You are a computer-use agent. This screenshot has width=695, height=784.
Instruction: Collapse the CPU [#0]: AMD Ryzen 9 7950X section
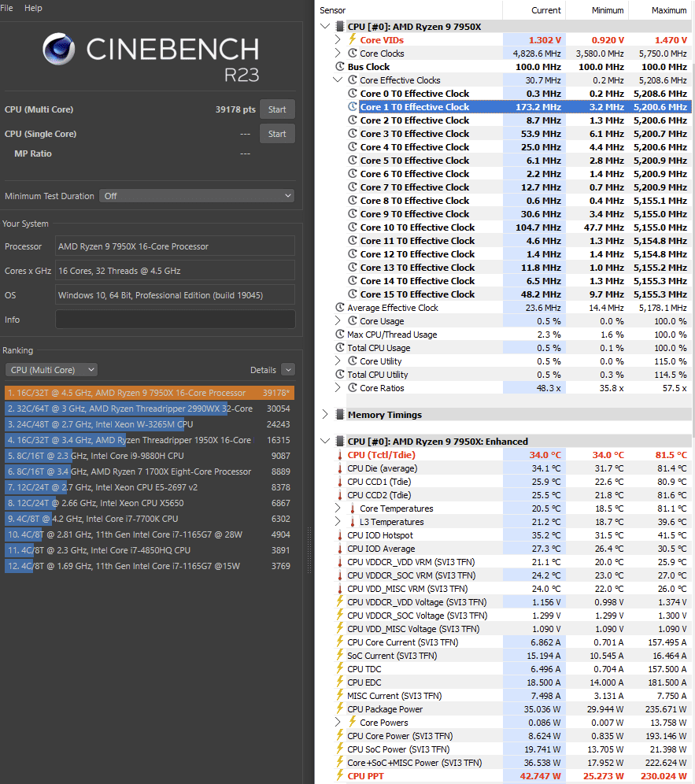pos(325,26)
